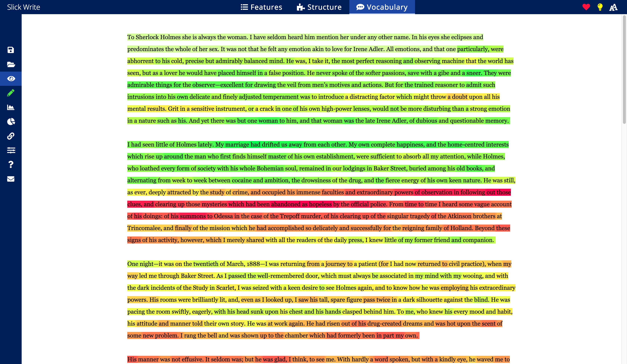
Task: Open help via question mark icon
Action: tap(11, 164)
